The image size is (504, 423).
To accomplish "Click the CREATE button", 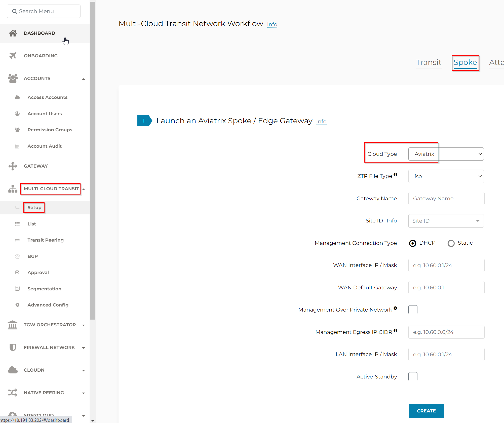I will 426,411.
